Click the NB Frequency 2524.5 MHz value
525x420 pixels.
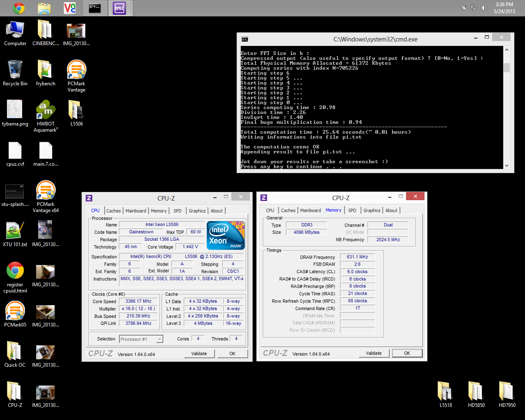(388, 240)
